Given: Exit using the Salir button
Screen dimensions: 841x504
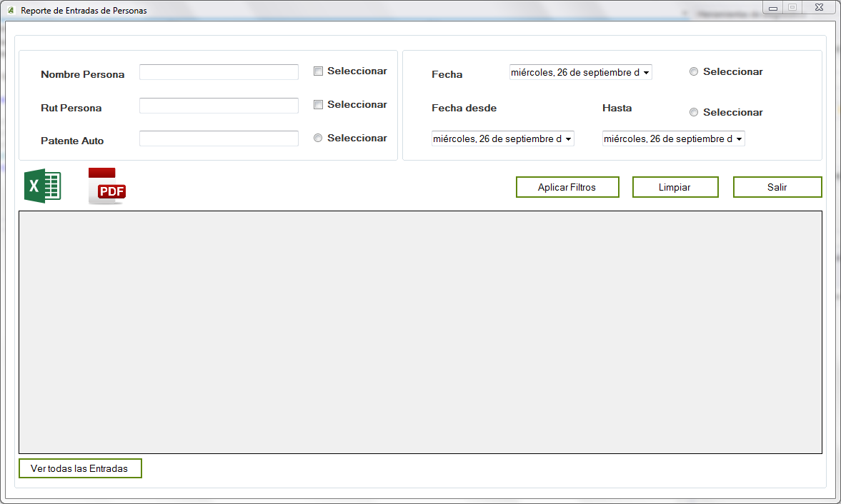Looking at the screenshot, I should (x=777, y=187).
